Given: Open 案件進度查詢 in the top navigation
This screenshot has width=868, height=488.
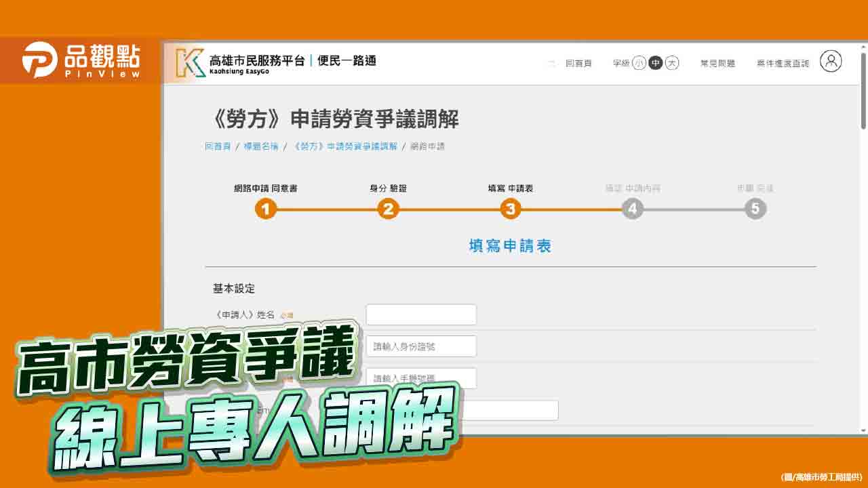Looking at the screenshot, I should [x=783, y=63].
